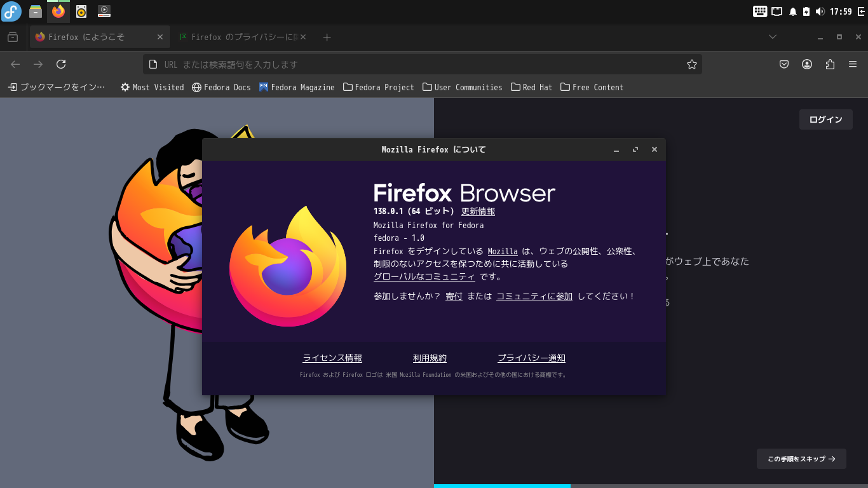
Task: Expand the User Communities bookmark folder
Action: point(463,87)
